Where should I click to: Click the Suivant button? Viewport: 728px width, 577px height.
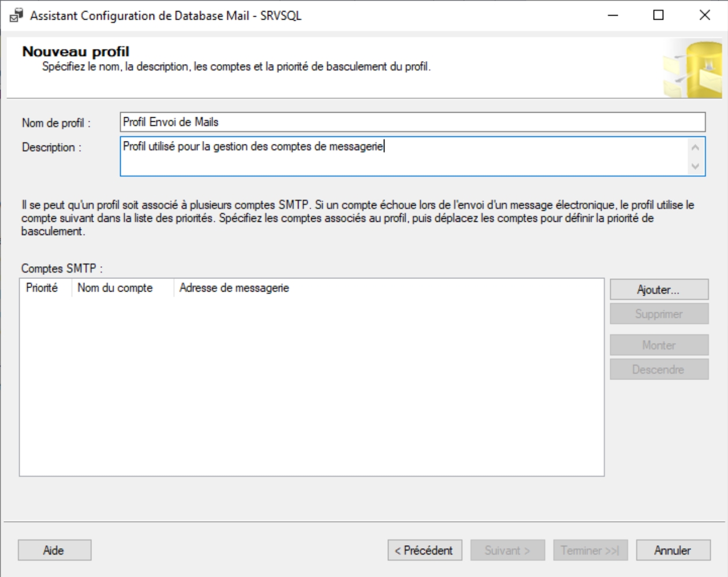pos(507,550)
